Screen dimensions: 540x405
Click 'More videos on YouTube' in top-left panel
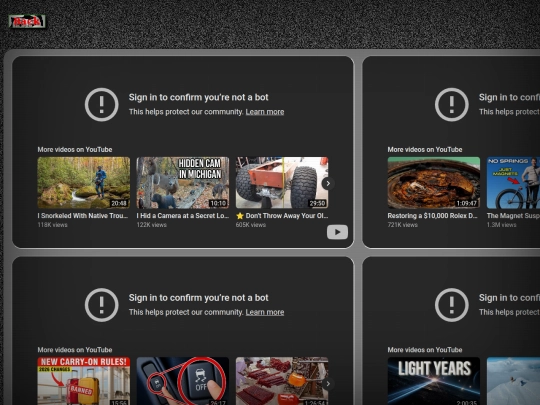75,149
